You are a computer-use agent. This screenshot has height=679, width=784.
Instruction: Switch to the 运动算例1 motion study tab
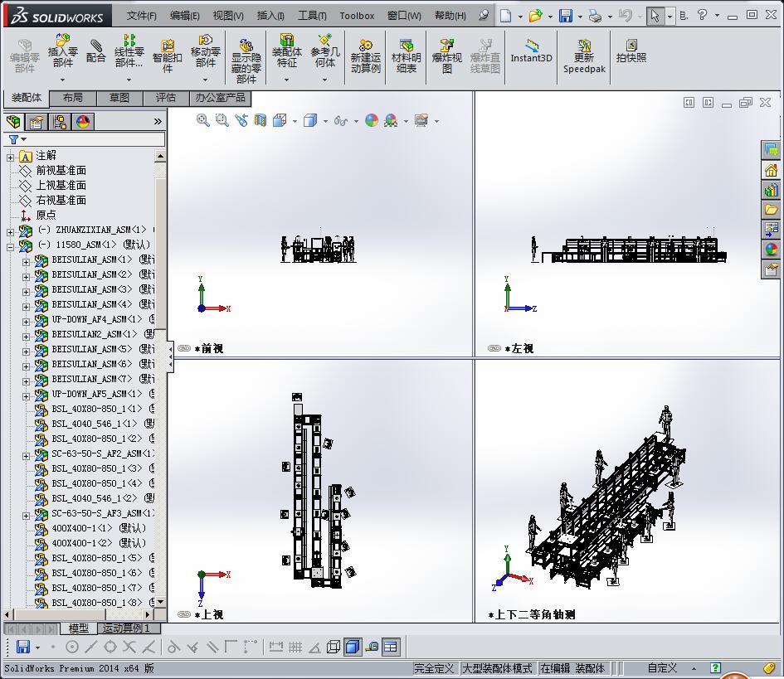[x=126, y=628]
